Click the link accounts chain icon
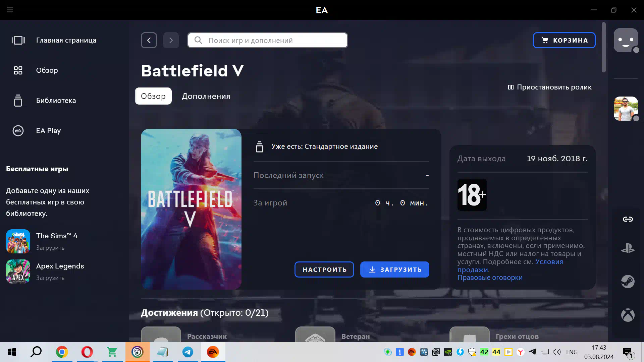The image size is (644, 362). pyautogui.click(x=628, y=219)
